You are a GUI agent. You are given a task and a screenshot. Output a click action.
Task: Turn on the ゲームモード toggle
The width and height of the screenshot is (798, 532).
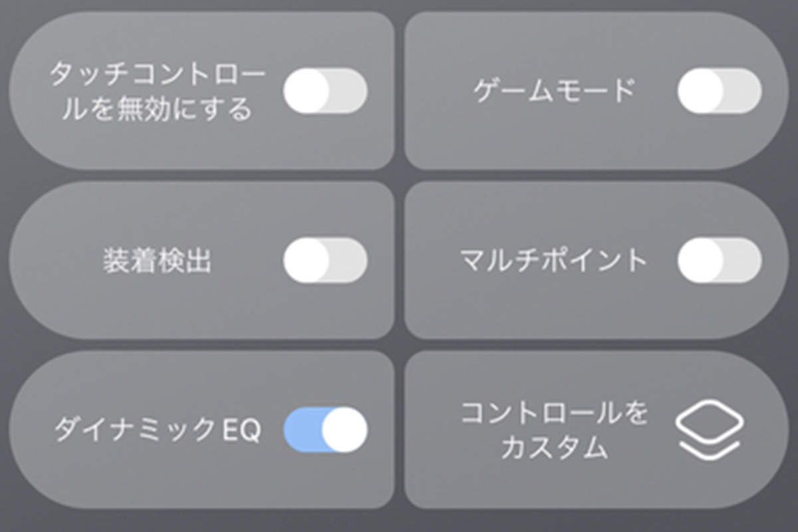tap(720, 90)
